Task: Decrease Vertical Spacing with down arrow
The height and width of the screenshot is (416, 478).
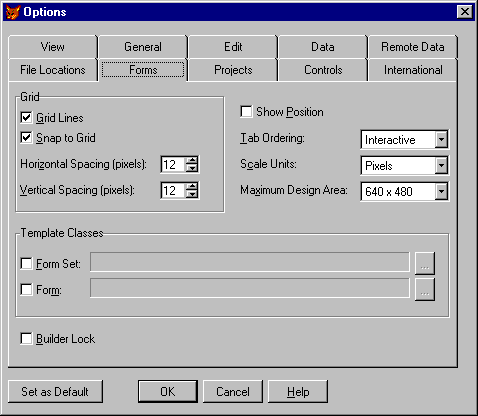Action: point(192,194)
